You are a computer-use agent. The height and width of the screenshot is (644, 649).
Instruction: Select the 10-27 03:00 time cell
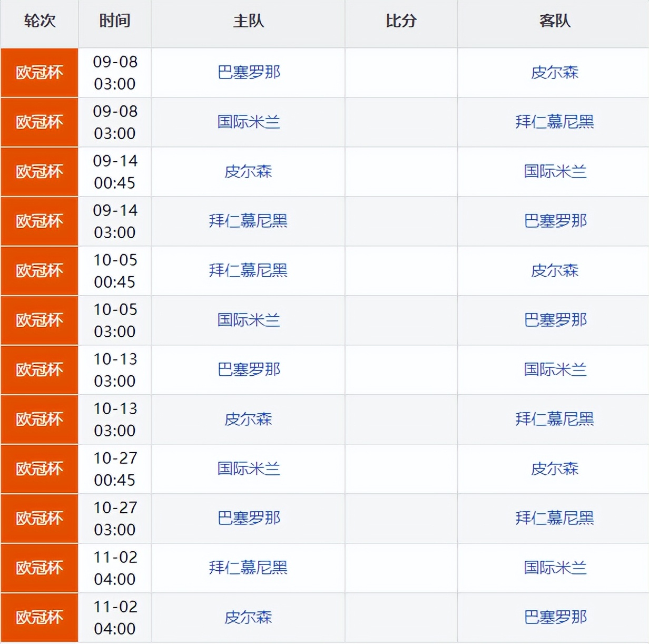click(x=115, y=519)
